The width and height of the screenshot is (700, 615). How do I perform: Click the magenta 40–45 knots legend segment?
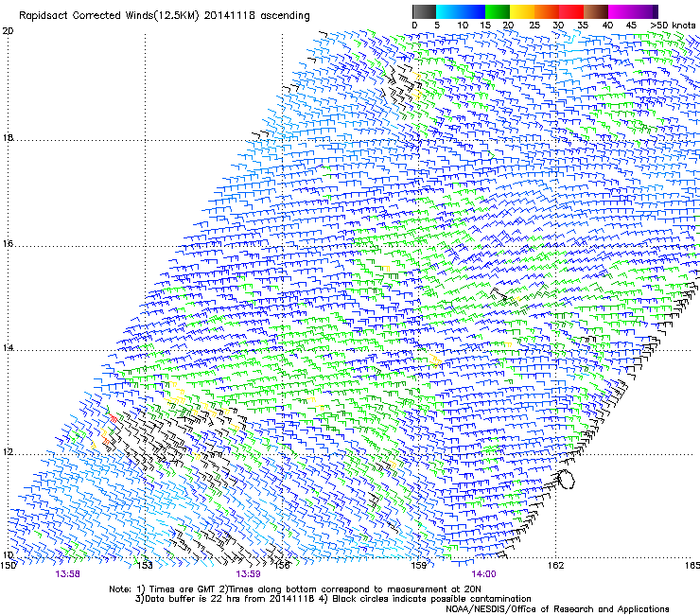[x=621, y=11]
